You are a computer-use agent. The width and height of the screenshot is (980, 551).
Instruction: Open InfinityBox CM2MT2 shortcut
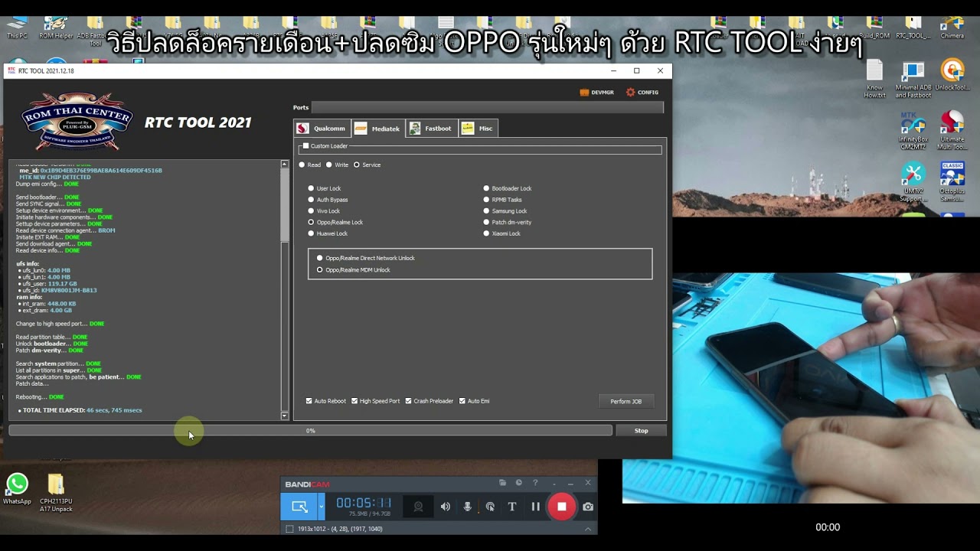[913, 131]
